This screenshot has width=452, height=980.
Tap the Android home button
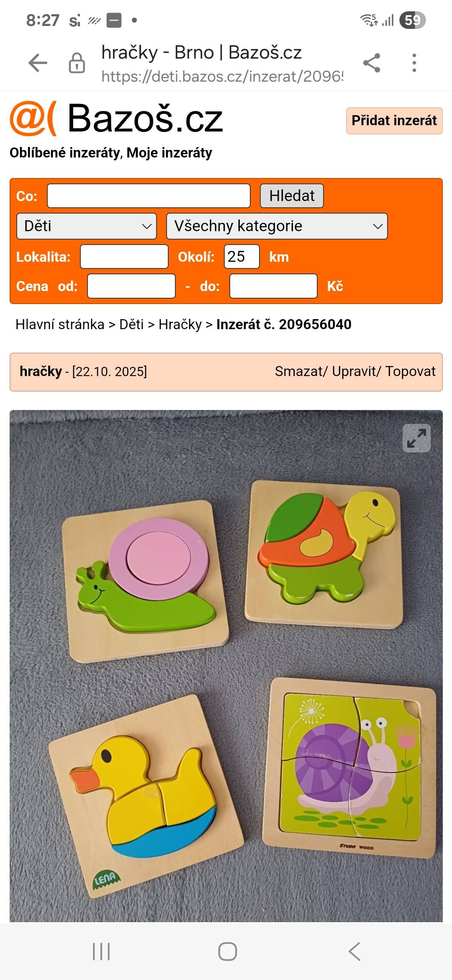228,952
